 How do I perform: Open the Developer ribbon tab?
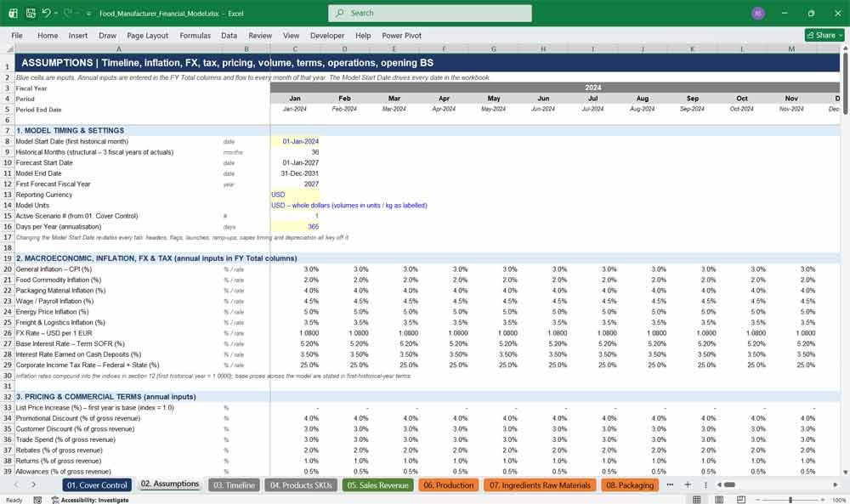pyautogui.click(x=327, y=35)
